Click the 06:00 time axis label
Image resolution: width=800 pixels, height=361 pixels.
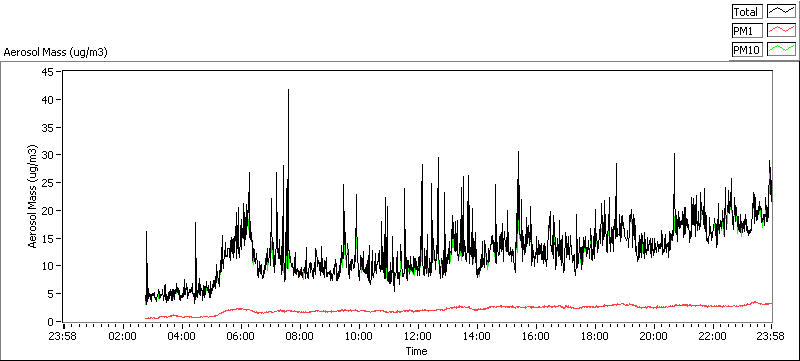241,336
